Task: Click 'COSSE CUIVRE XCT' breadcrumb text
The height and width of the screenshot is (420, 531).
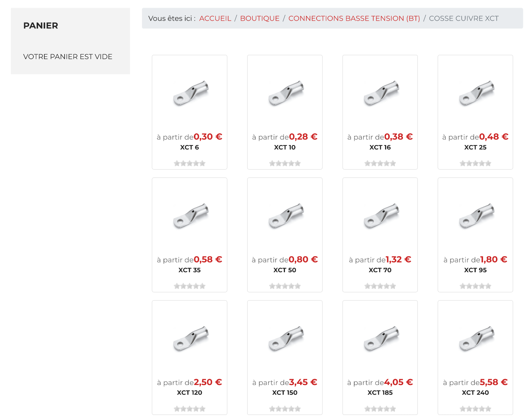Action: [x=464, y=18]
